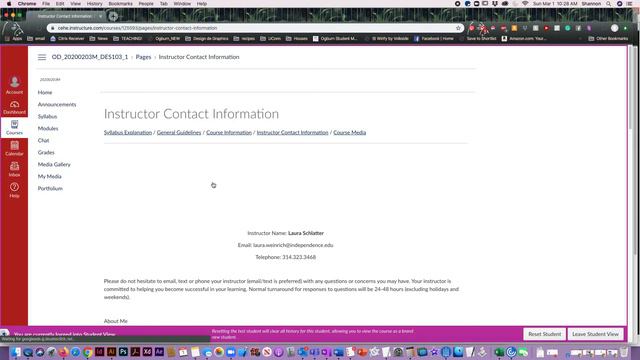Launch Adobe Photoshop from the dock

123,352
